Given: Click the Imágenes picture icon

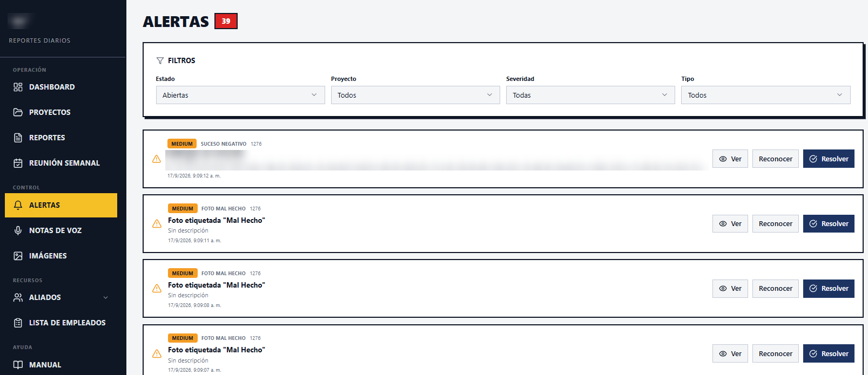Looking at the screenshot, I should click(18, 256).
